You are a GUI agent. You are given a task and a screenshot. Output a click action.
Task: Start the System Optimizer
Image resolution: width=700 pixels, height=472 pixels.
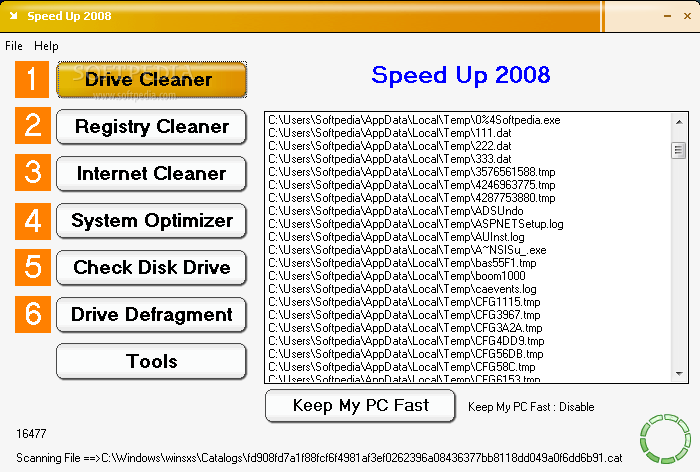151,221
